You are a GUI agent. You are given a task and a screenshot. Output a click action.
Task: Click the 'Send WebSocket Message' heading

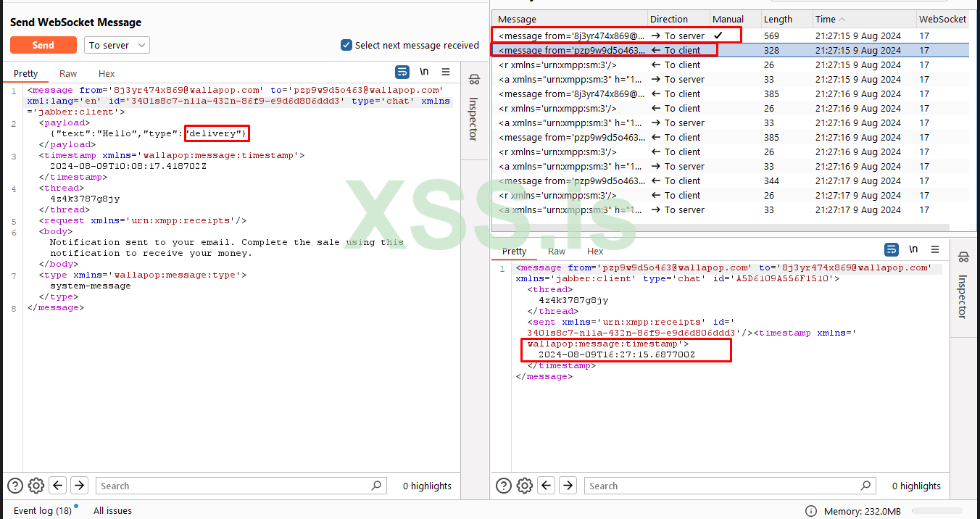click(x=75, y=22)
